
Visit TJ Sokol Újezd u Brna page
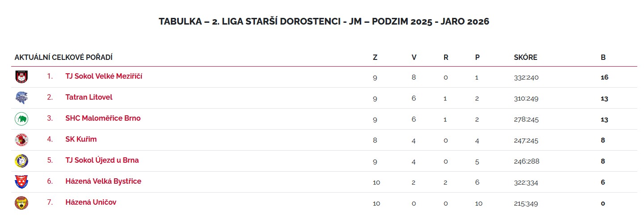tap(105, 160)
